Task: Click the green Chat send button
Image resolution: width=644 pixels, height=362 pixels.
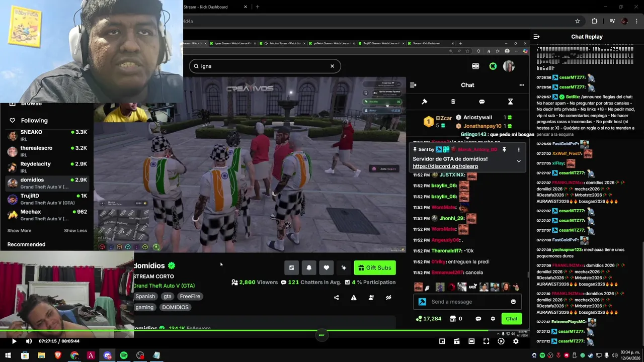Action: coord(512,319)
